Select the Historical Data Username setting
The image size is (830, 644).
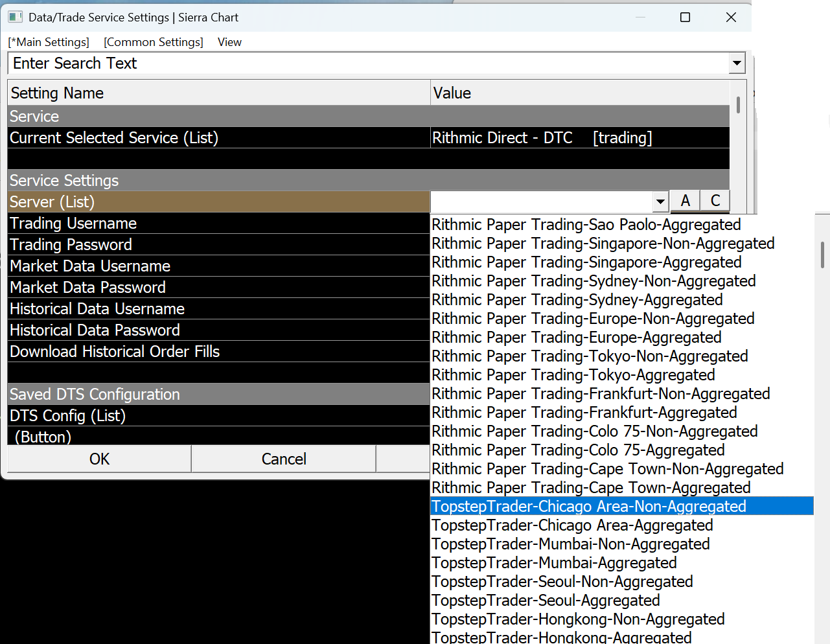pyautogui.click(x=219, y=308)
